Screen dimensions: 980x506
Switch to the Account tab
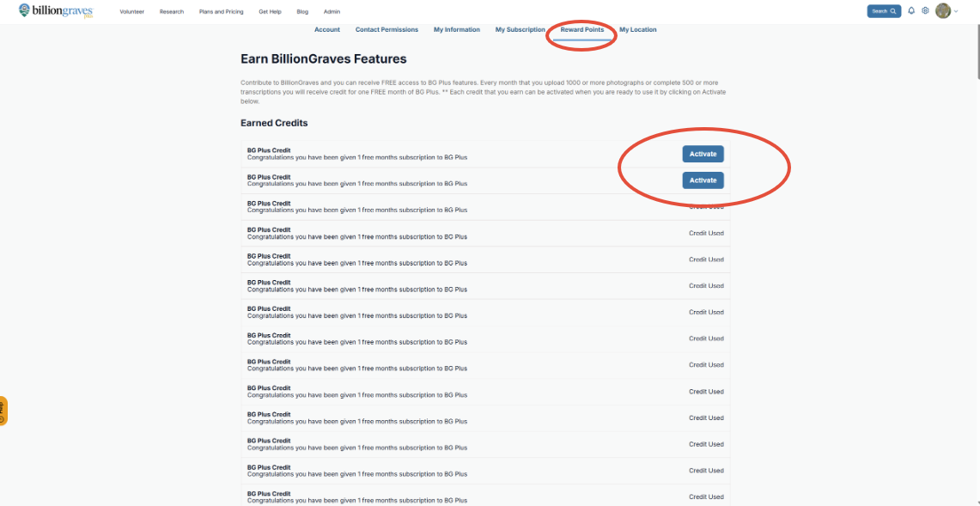pos(327,29)
